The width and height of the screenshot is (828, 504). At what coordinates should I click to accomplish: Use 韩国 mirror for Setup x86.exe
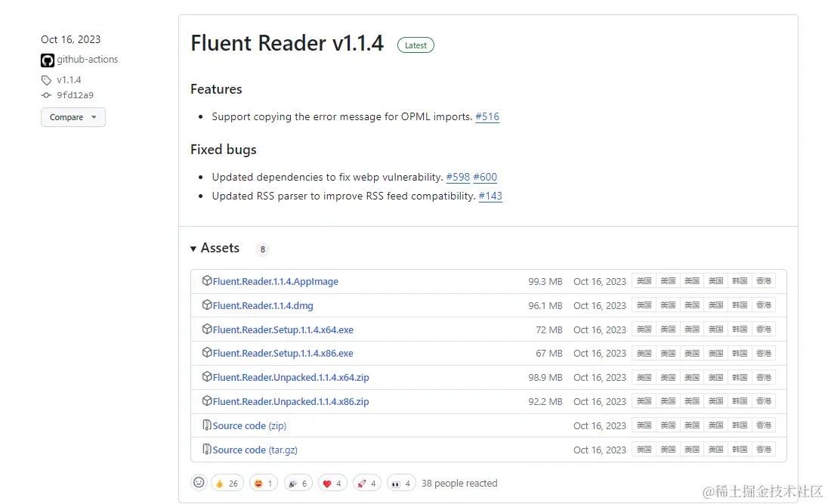point(740,353)
